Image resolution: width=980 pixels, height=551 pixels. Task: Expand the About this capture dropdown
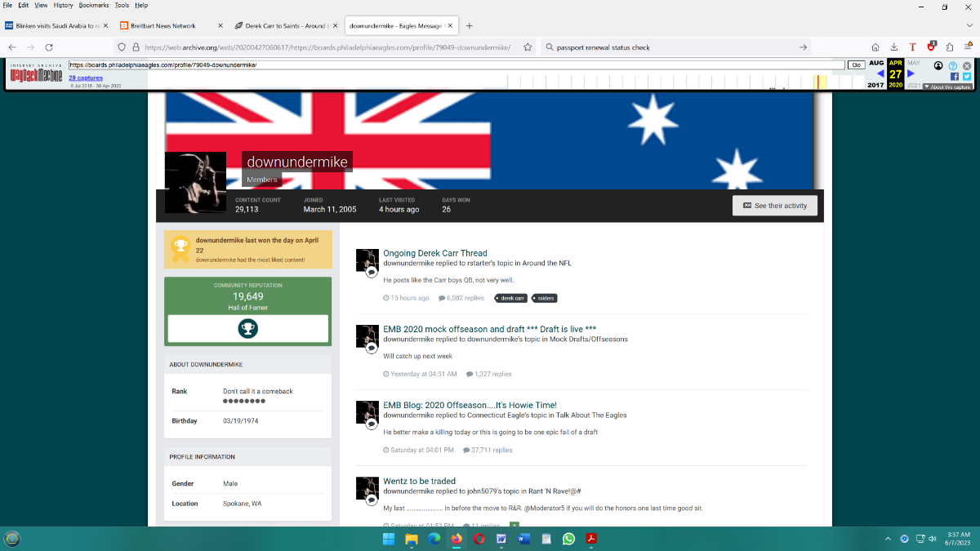[947, 87]
